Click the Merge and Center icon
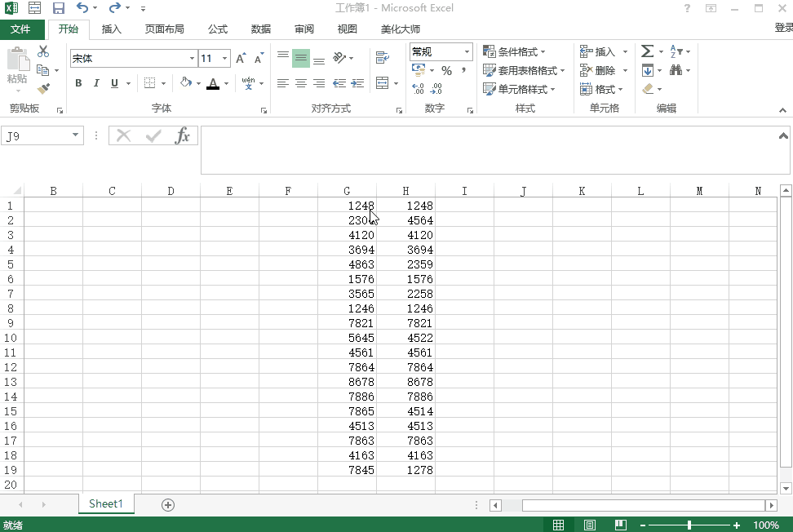 tap(383, 83)
